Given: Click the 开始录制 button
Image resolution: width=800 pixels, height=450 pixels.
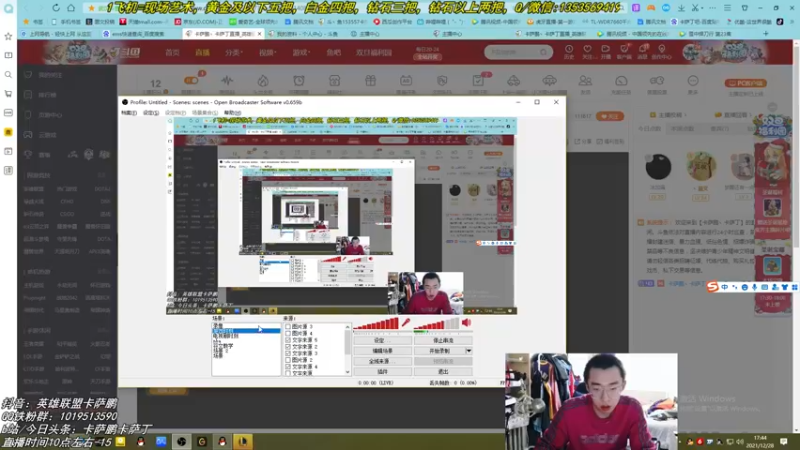Looking at the screenshot, I should coord(439,351).
